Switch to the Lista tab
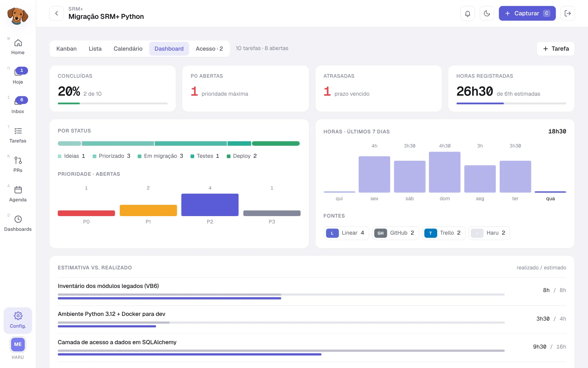The height and width of the screenshot is (368, 588). coord(95,49)
